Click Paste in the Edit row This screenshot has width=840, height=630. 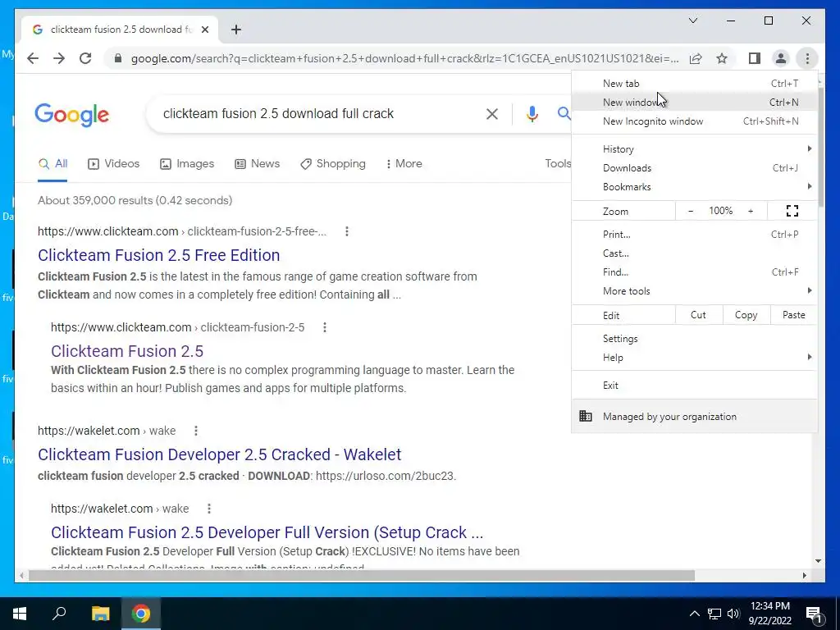[794, 315]
